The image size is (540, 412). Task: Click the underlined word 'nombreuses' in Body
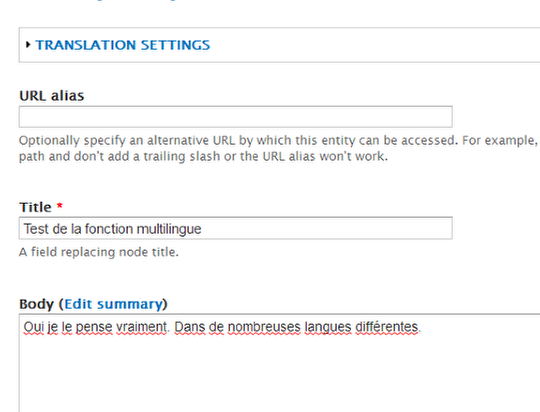pyautogui.click(x=264, y=327)
